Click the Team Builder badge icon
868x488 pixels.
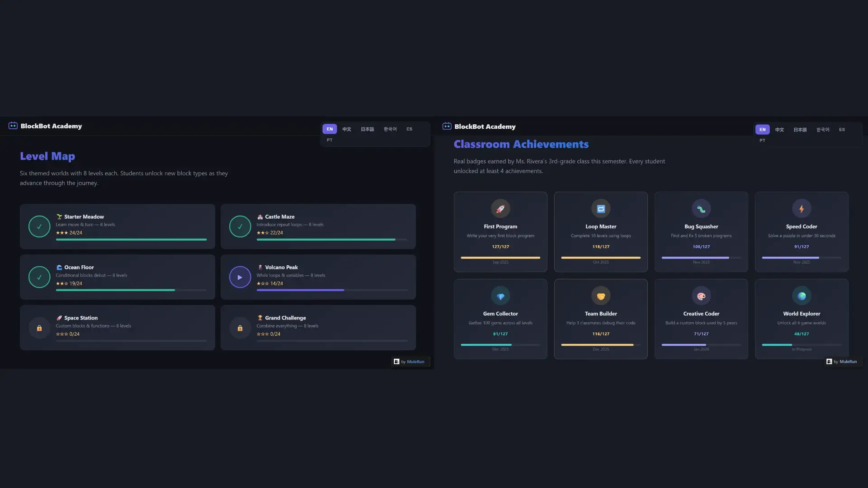600,296
